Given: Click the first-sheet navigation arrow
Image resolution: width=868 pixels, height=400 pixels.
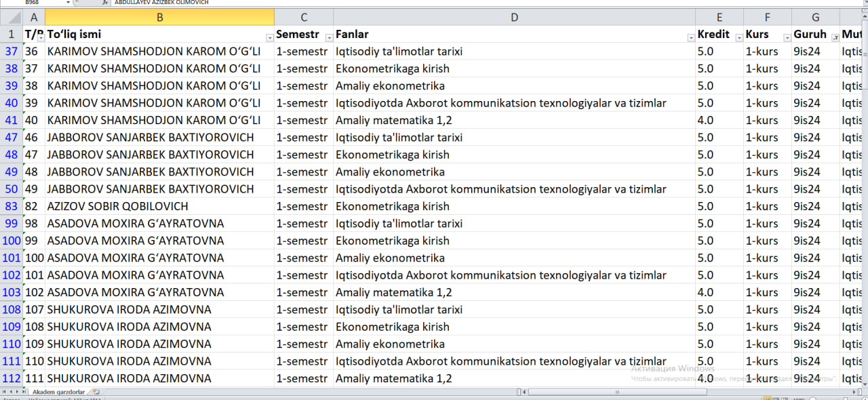Looking at the screenshot, I should pos(4,392).
